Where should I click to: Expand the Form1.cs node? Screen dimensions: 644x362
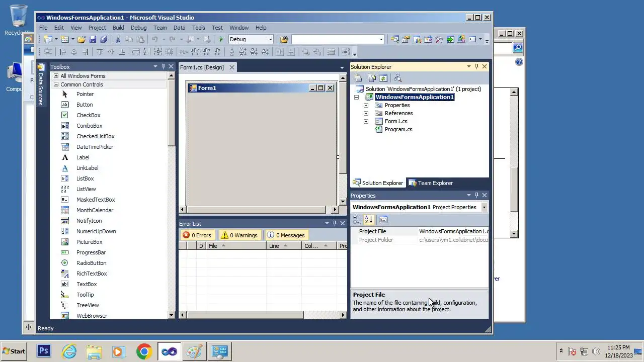366,121
